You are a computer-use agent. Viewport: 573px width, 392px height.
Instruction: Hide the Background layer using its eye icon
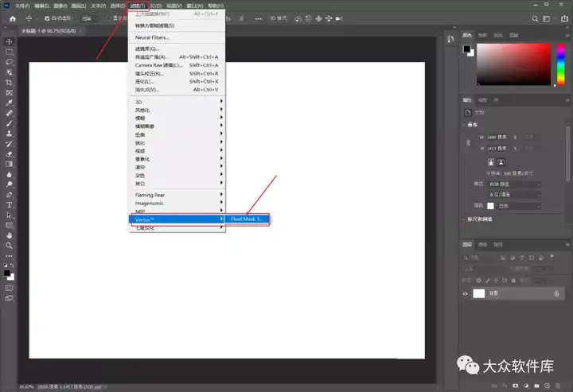[466, 293]
